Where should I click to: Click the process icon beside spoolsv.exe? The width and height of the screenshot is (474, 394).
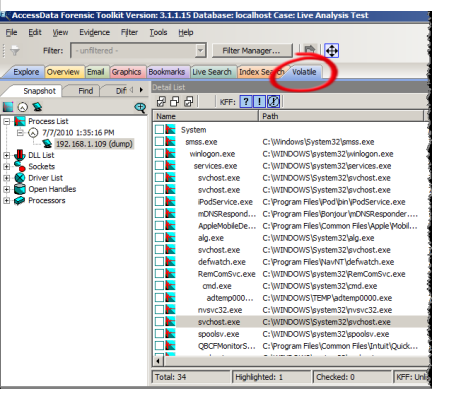click(x=171, y=333)
